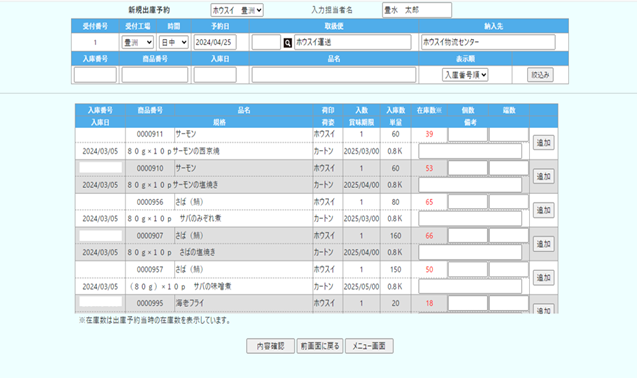Click 端数 input for item 0000956
Viewport: 637px width, 378px height.
[x=509, y=202]
